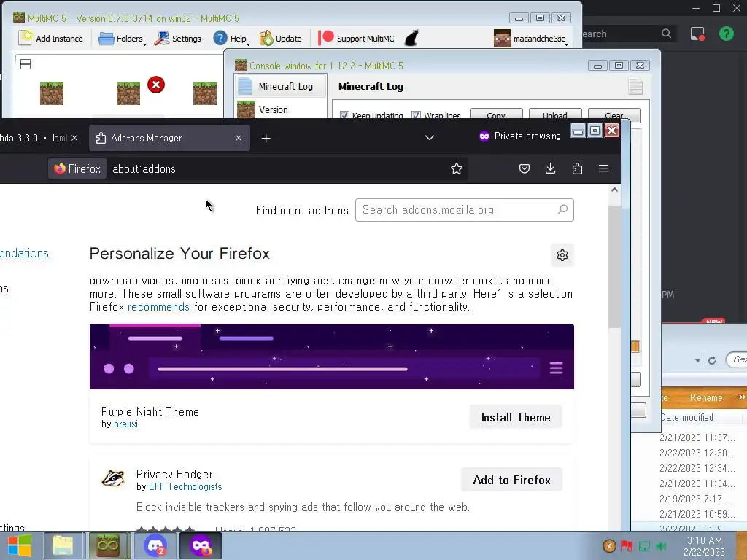Click the Purple Night Theme preview image
This screenshot has height=560, width=747.
(x=332, y=356)
